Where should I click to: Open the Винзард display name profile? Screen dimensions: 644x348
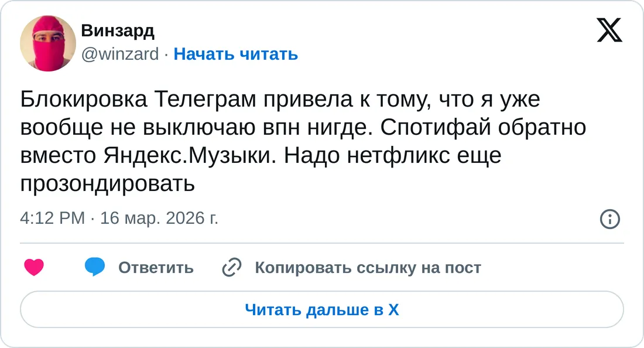tap(118, 30)
